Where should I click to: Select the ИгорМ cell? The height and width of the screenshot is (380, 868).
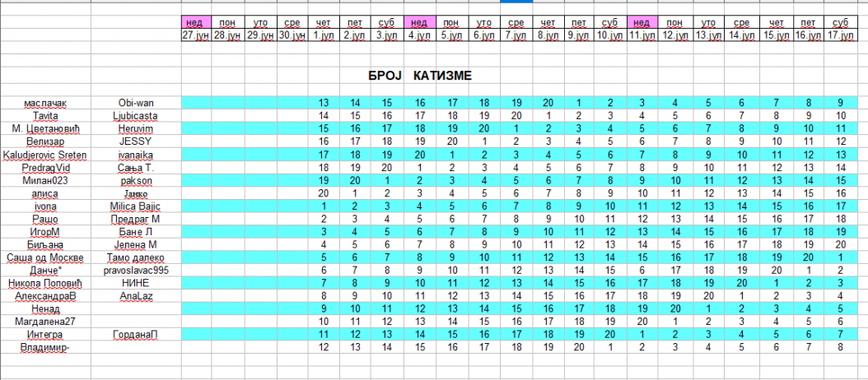pos(45,232)
